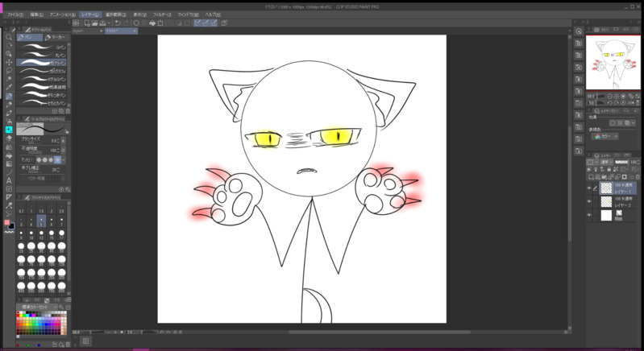Select the Move layer tool

[9, 62]
